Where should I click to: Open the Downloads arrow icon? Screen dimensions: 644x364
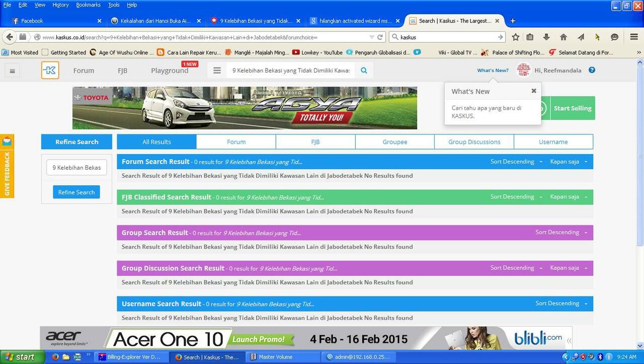pos(546,37)
